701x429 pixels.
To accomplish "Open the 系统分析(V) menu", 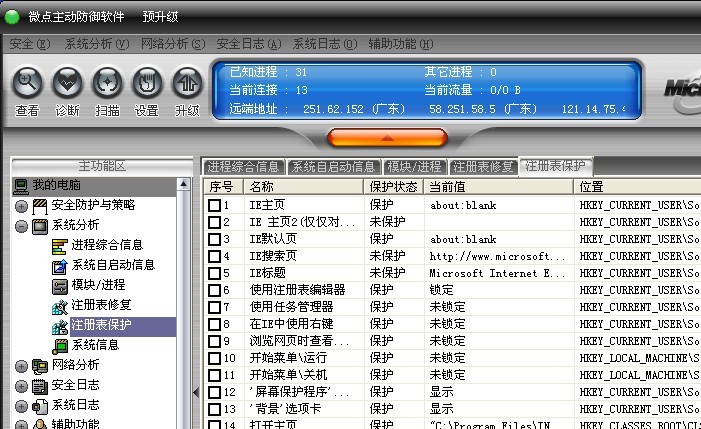I will pyautogui.click(x=97, y=44).
